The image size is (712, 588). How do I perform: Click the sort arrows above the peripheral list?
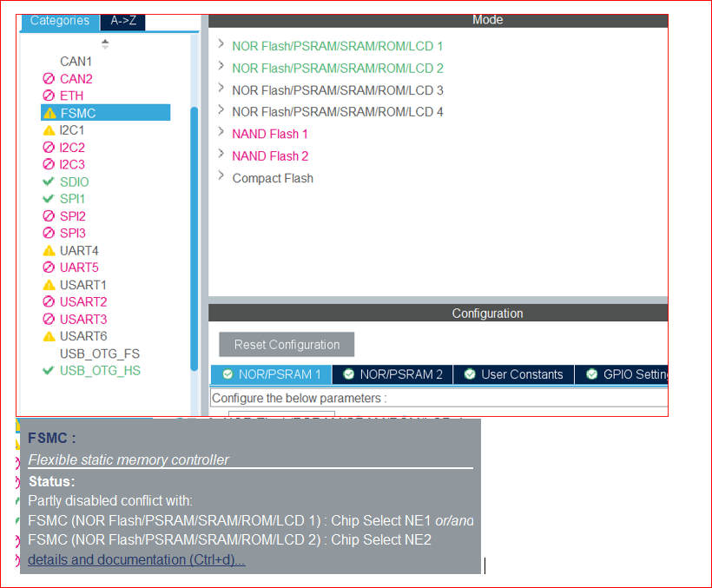point(105,44)
